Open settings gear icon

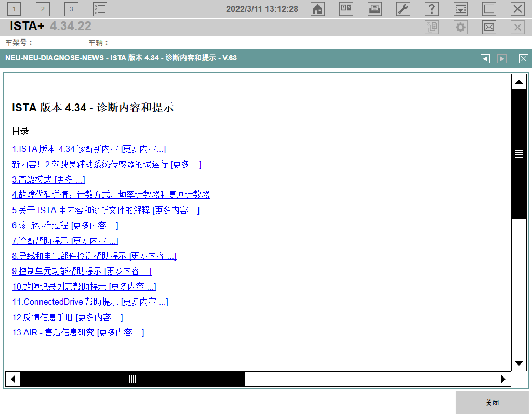pos(460,28)
